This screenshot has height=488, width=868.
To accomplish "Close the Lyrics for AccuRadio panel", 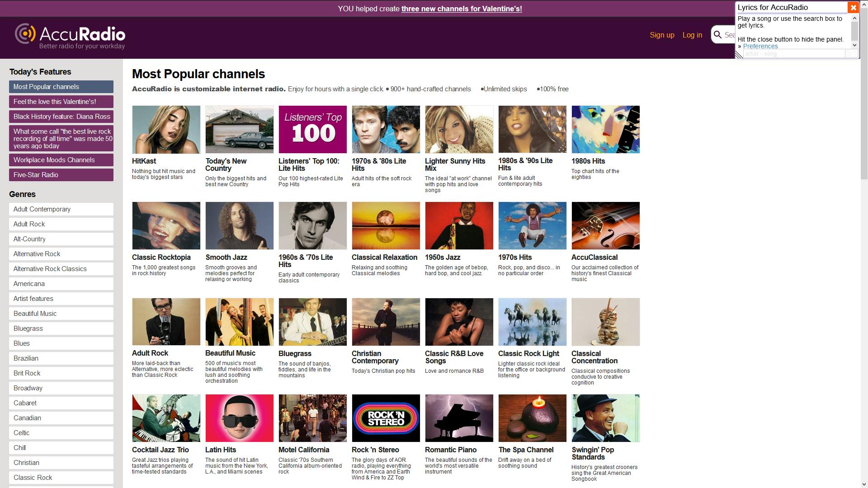I will click(853, 7).
